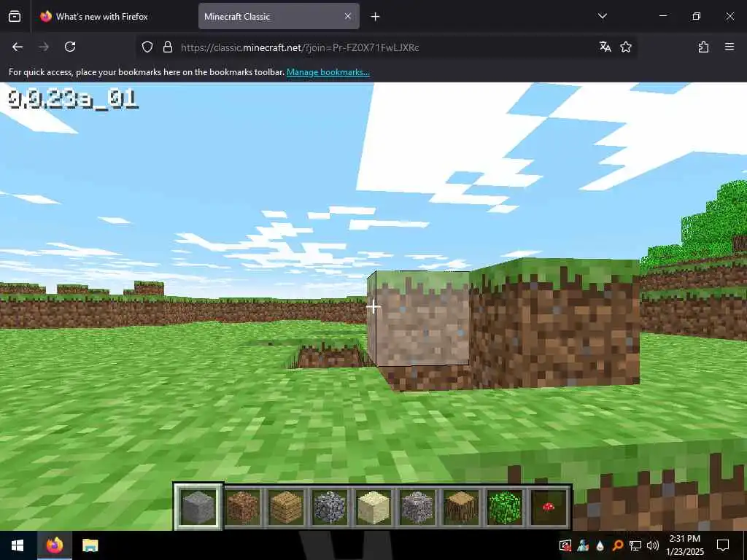Click the water droplet tray icon
747x560 pixels.
[x=600, y=545]
